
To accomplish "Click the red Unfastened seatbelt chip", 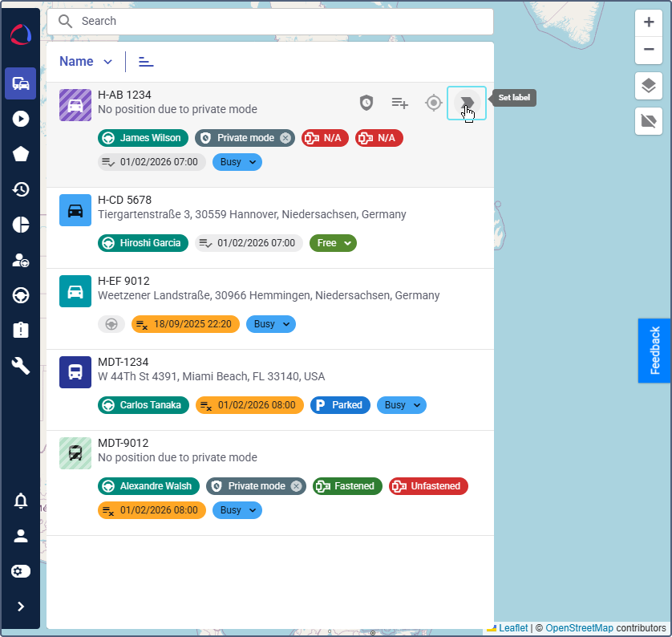I will (x=428, y=486).
